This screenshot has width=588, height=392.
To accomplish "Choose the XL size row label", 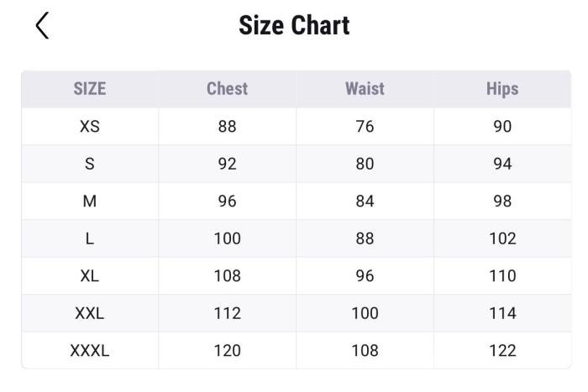I will (x=90, y=276).
